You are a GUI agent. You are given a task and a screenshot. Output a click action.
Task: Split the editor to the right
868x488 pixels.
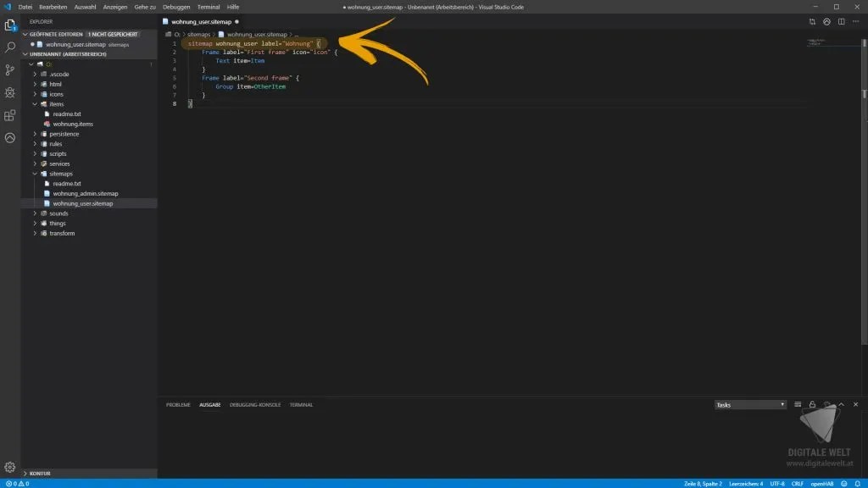[x=842, y=21]
